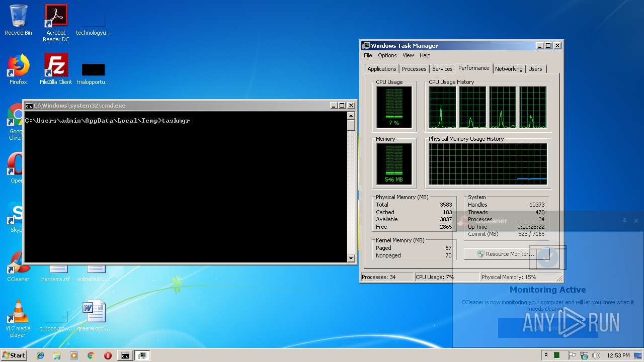The height and width of the screenshot is (362, 644).
Task: Click the taskmgr command line in cmd
Action: pos(108,121)
